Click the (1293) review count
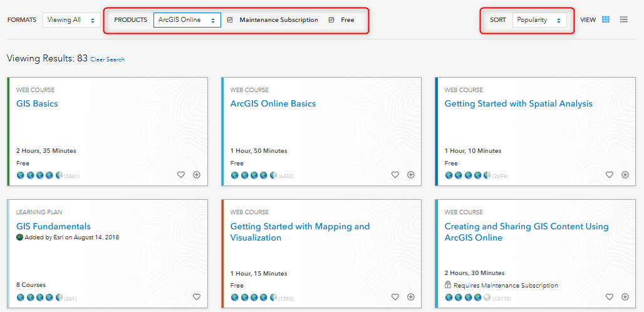This screenshot has height=312, width=644. click(x=286, y=299)
